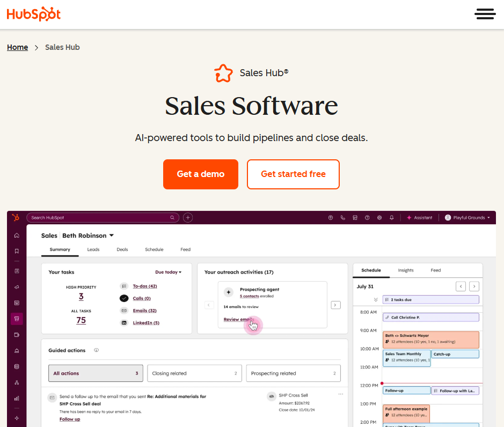Click the Get a demo button
Image resolution: width=504 pixels, height=427 pixels.
pos(201,174)
